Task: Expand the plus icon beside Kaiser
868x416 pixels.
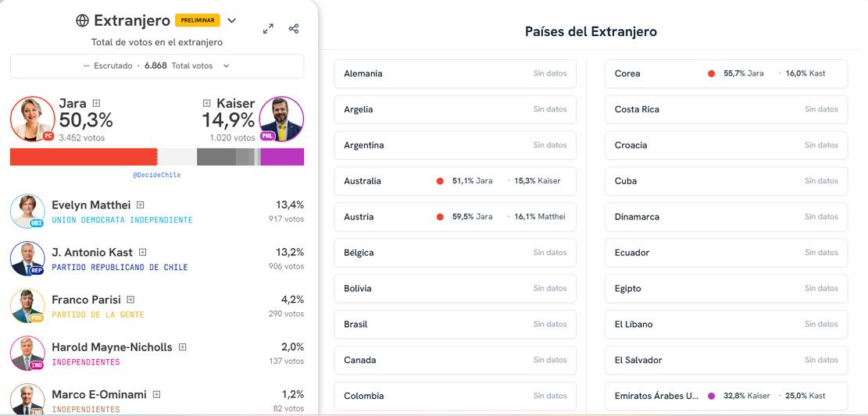Action: coord(207,103)
